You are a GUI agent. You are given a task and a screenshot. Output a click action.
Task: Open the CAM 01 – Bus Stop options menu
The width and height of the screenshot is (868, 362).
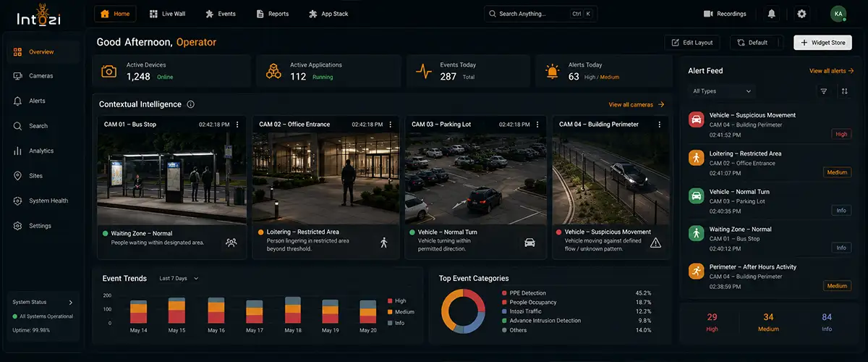pos(237,125)
